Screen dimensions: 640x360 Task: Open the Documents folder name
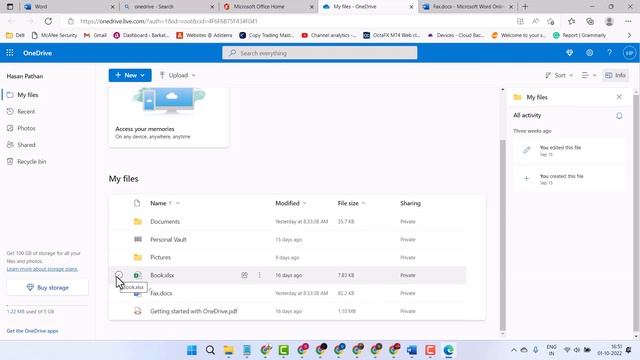pos(165,221)
